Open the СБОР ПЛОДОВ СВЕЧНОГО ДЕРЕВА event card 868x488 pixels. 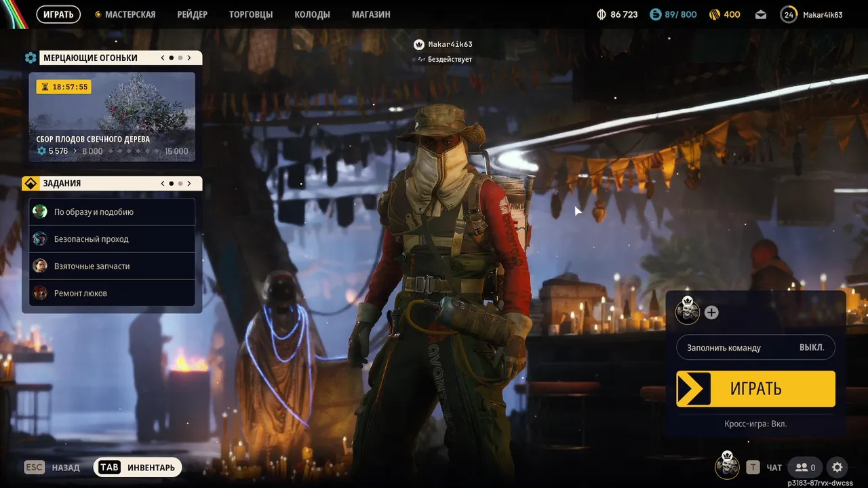(x=112, y=117)
